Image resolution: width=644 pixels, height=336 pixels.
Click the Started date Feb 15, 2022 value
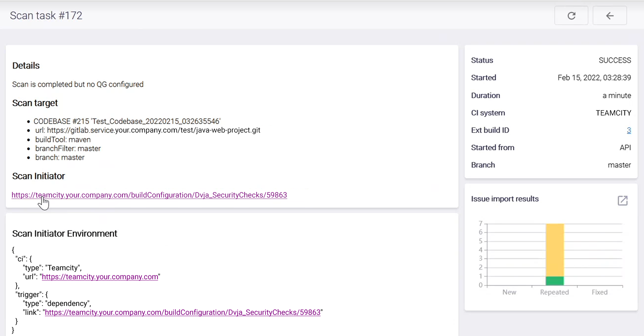pos(594,78)
